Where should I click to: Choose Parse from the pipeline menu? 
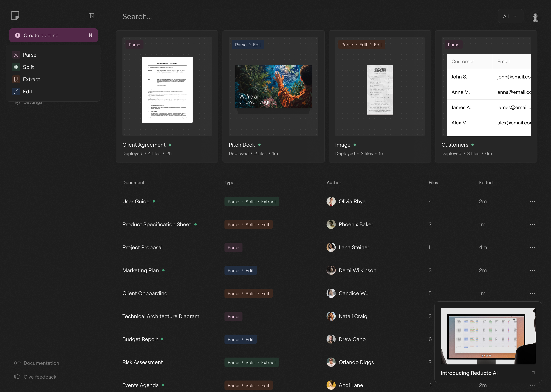click(53, 55)
